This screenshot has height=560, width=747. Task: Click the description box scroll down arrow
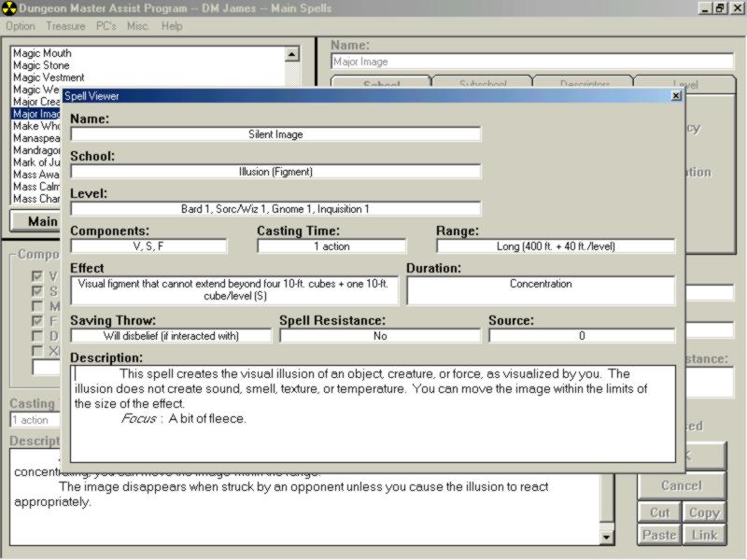click(607, 536)
